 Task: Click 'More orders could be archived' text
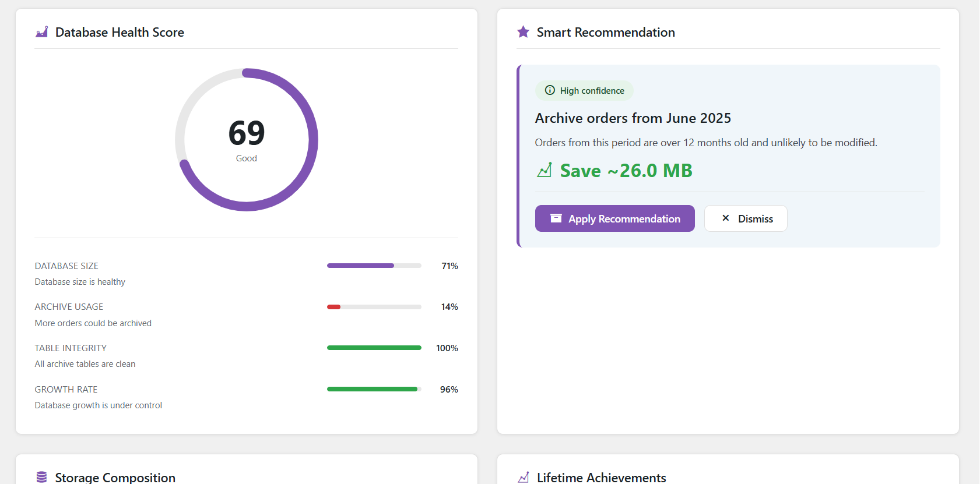93,323
